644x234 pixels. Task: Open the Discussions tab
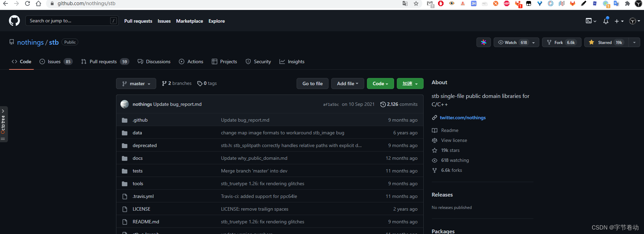[154, 62]
